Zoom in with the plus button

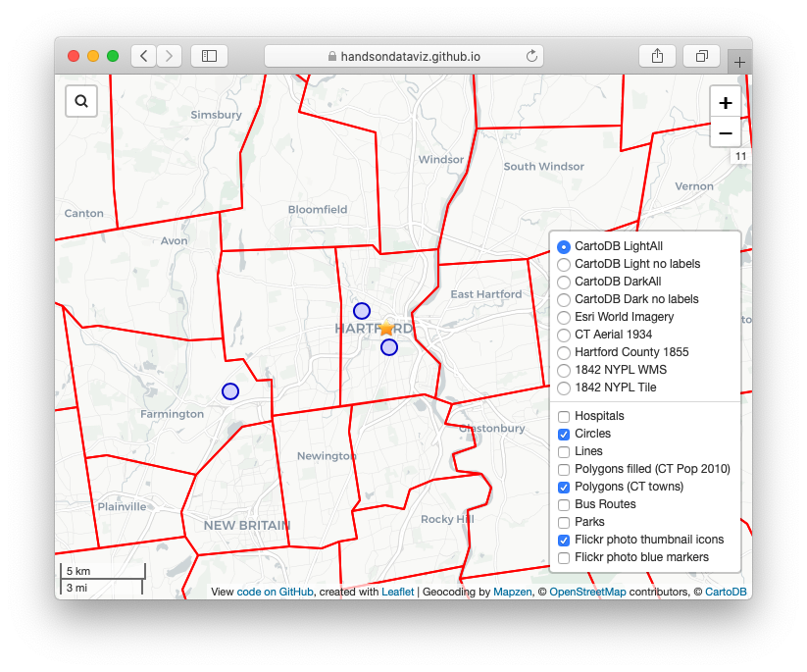[x=726, y=102]
